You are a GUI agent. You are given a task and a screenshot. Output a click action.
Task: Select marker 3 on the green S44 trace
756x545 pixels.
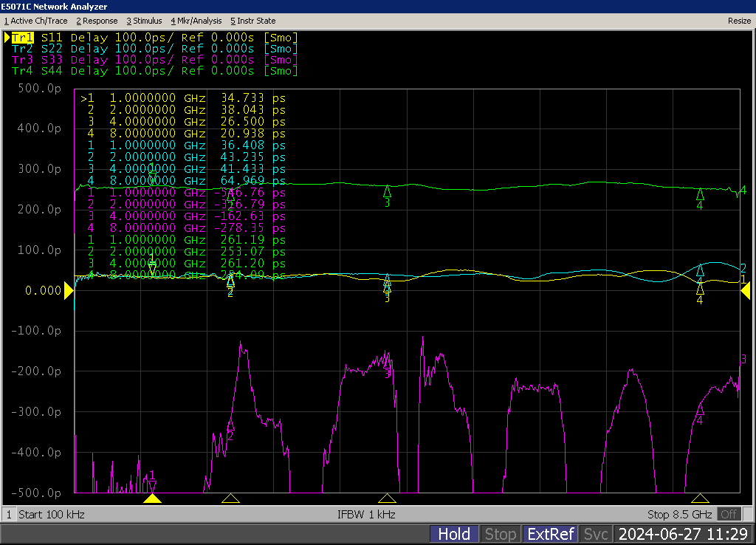coord(386,192)
